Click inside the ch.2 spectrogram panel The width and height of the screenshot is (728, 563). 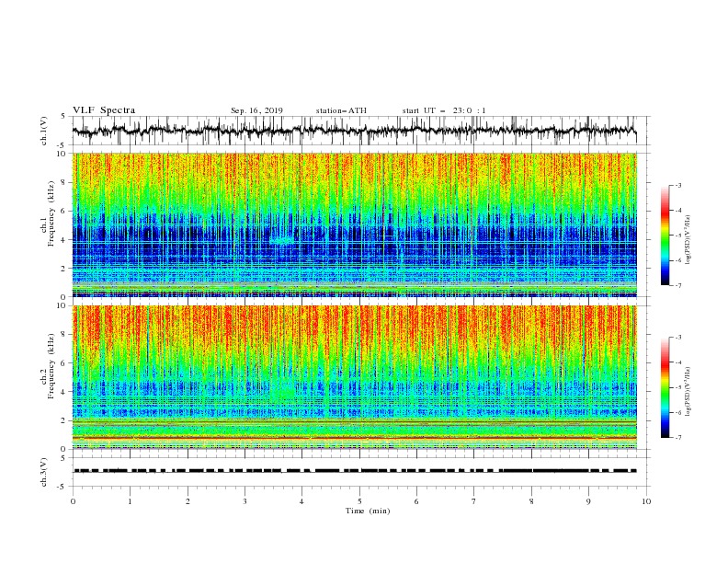tap(354, 377)
